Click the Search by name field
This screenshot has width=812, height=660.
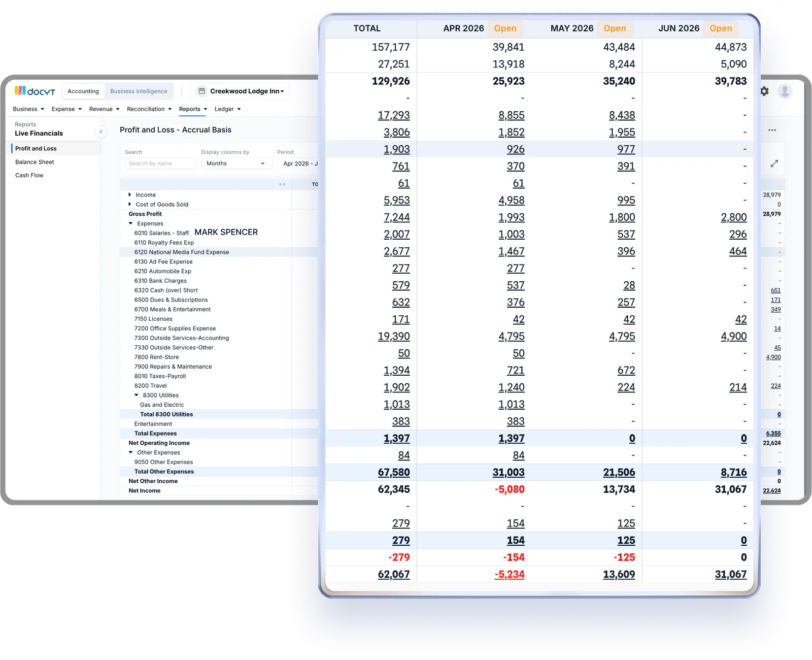(x=160, y=163)
